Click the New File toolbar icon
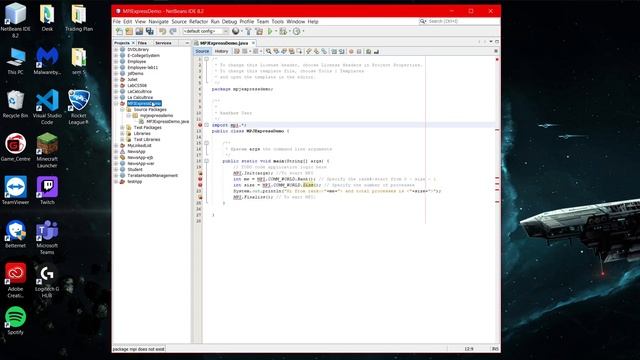This screenshot has height=360, width=640. pyautogui.click(x=119, y=31)
